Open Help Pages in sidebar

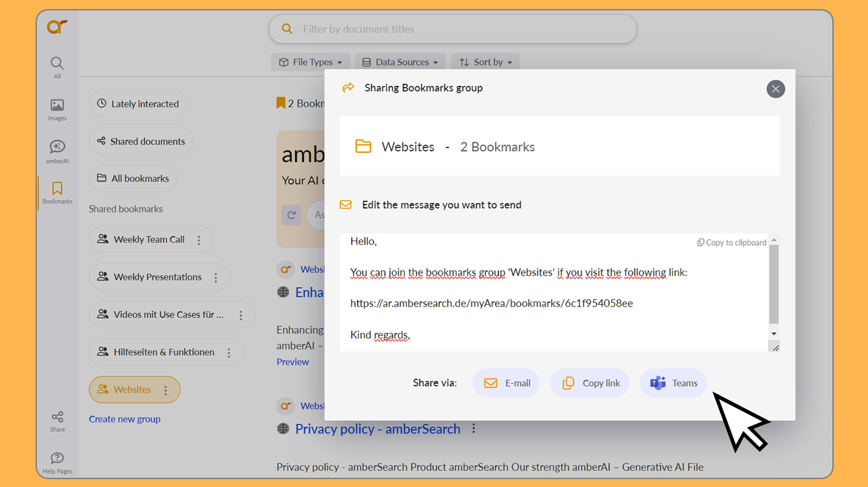(57, 463)
